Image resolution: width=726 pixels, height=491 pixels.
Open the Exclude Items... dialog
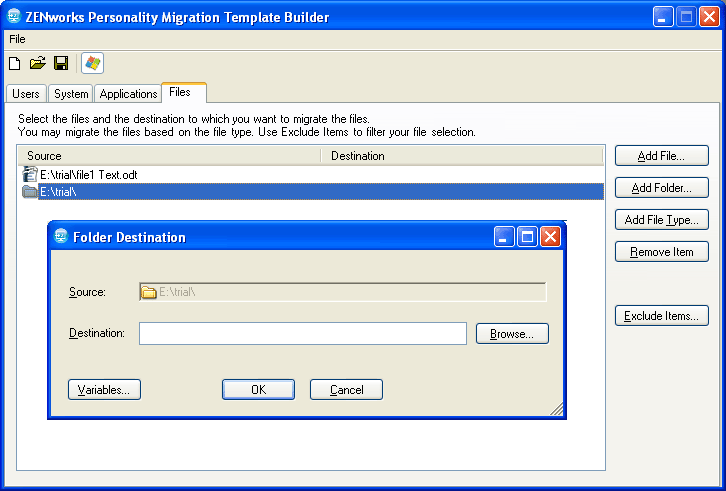[x=662, y=315]
